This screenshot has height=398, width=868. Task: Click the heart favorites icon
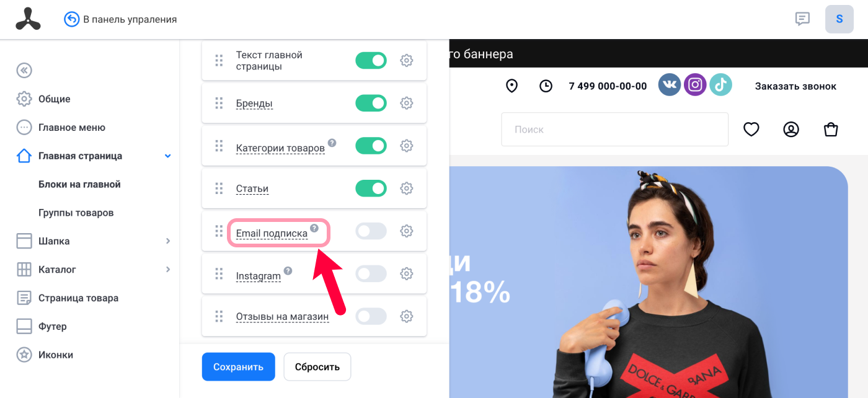tap(751, 129)
